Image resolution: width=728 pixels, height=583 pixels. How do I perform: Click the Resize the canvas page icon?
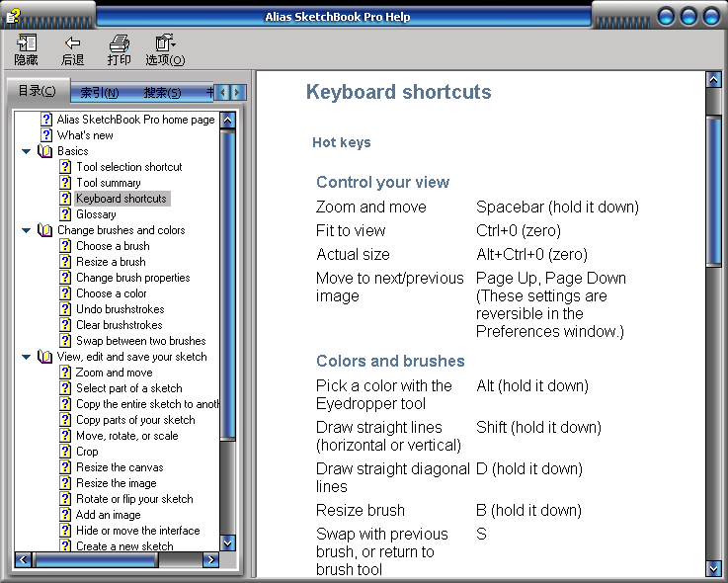pos(65,466)
